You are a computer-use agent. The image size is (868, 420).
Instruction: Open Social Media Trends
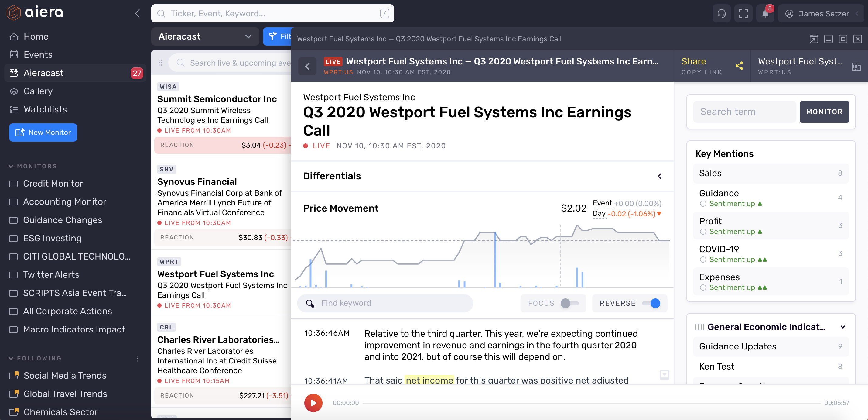point(58,376)
